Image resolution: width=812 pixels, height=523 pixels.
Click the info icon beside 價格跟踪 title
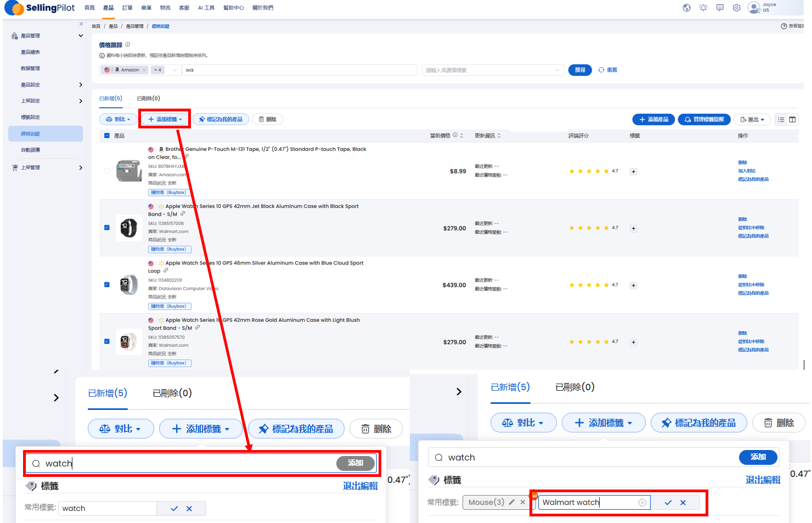click(128, 44)
